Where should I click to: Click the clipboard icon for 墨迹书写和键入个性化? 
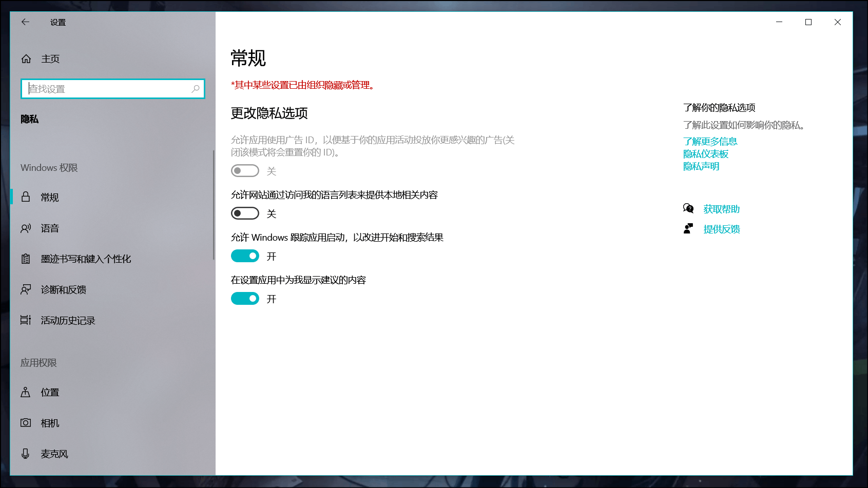pyautogui.click(x=25, y=259)
